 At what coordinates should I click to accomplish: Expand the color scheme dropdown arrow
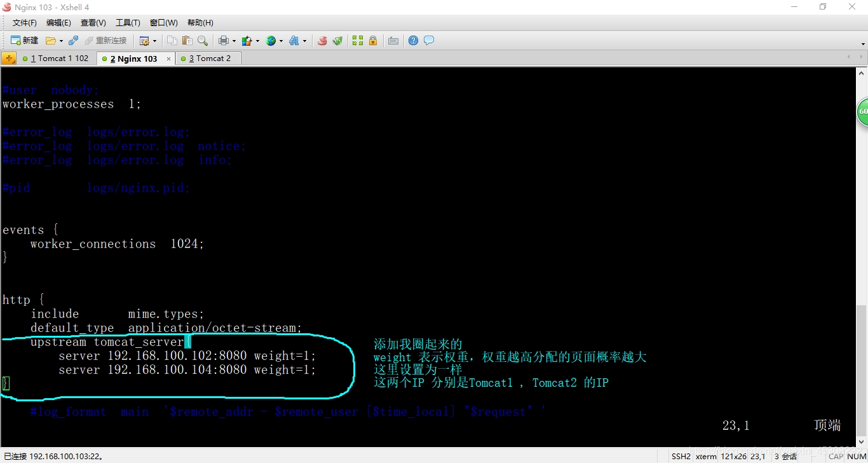click(x=257, y=41)
